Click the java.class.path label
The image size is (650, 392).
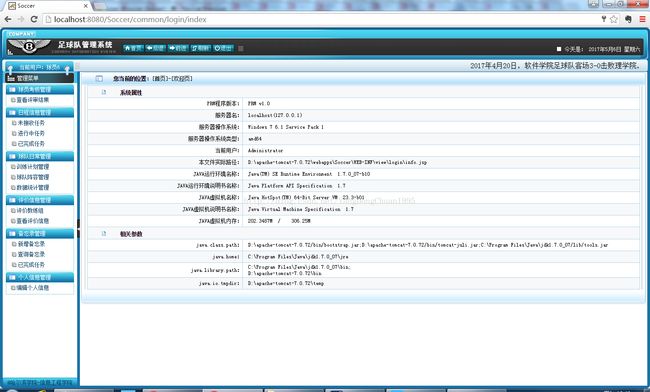click(x=218, y=245)
